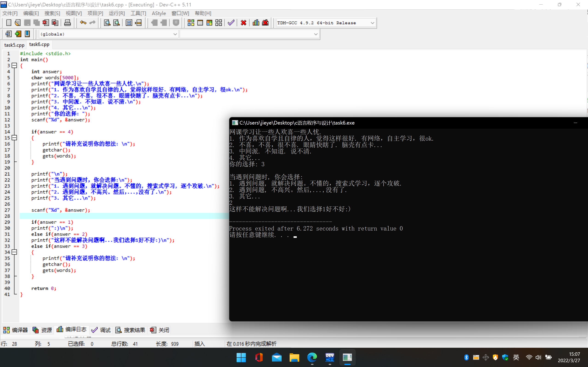Open the 编译日志 bottom panel tab
This screenshot has height=367, width=588.
[72, 329]
